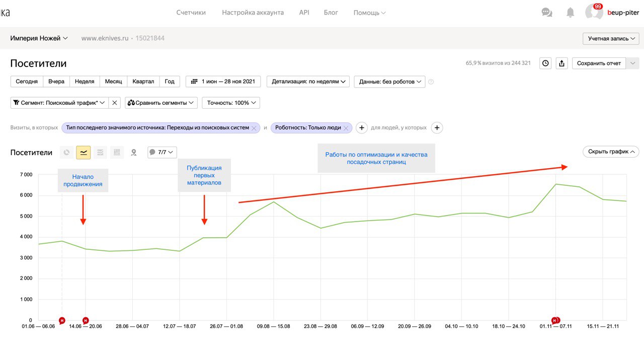
Task: Add a visit condition with plus button
Action: pos(361,128)
